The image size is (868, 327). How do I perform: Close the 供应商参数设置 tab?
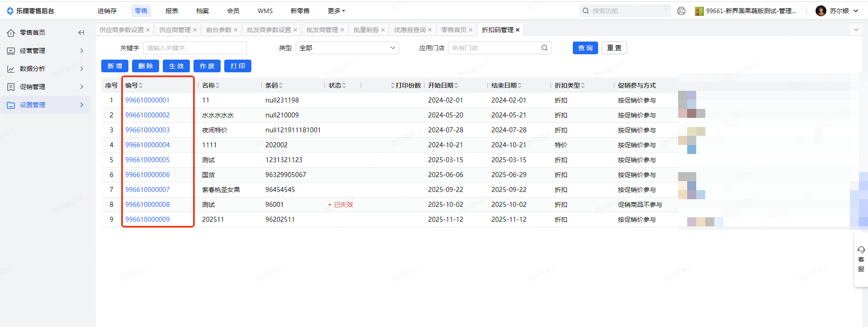[x=148, y=30]
